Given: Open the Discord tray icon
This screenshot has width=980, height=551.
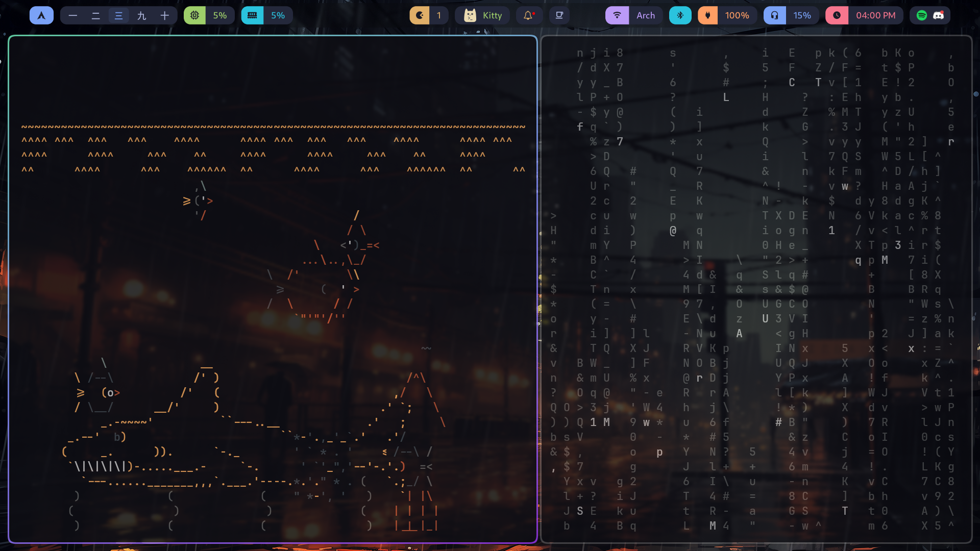Looking at the screenshot, I should point(939,15).
